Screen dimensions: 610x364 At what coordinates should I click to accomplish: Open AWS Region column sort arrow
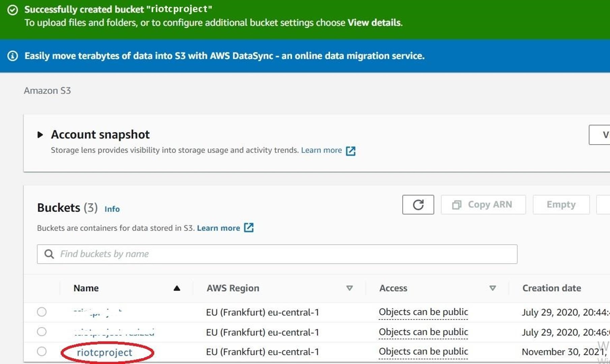click(x=349, y=288)
